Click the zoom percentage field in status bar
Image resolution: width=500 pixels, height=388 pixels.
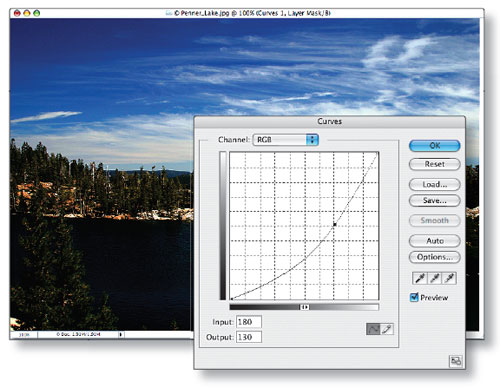pos(24,334)
